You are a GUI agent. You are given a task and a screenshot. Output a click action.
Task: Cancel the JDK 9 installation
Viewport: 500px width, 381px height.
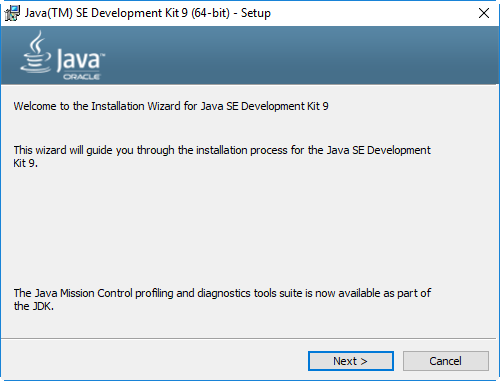pyautogui.click(x=446, y=361)
